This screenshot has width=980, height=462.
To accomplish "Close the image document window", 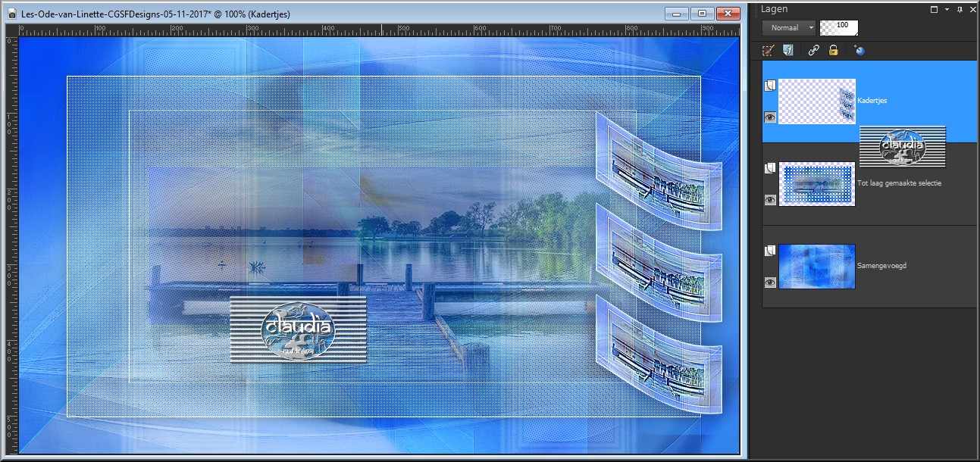I will click(728, 13).
